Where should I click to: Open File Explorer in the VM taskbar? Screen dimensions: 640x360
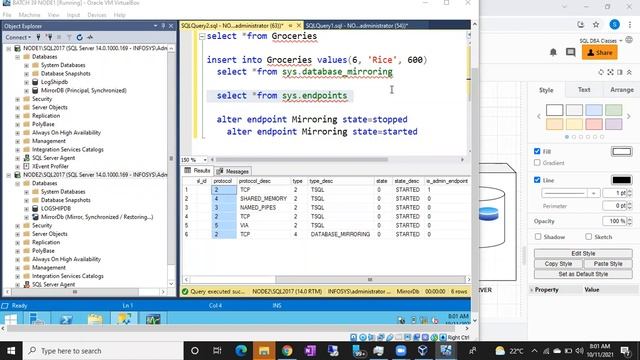95,319
